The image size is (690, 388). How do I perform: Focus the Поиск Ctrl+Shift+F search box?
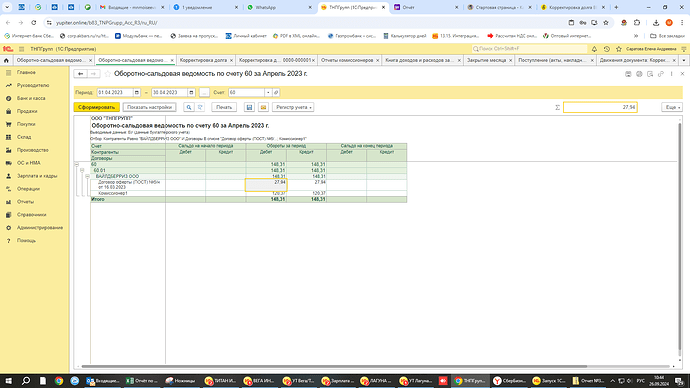[x=529, y=49]
